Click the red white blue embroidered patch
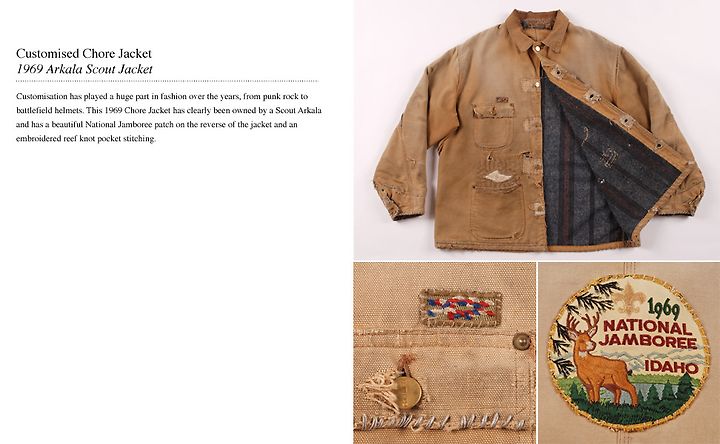Viewport: 720px width, 444px height. pos(460,308)
